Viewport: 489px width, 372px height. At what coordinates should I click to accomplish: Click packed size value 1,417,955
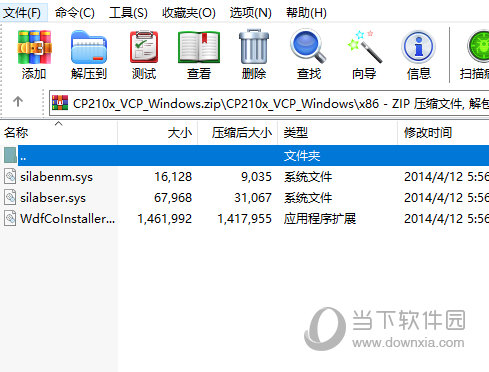pyautogui.click(x=245, y=219)
